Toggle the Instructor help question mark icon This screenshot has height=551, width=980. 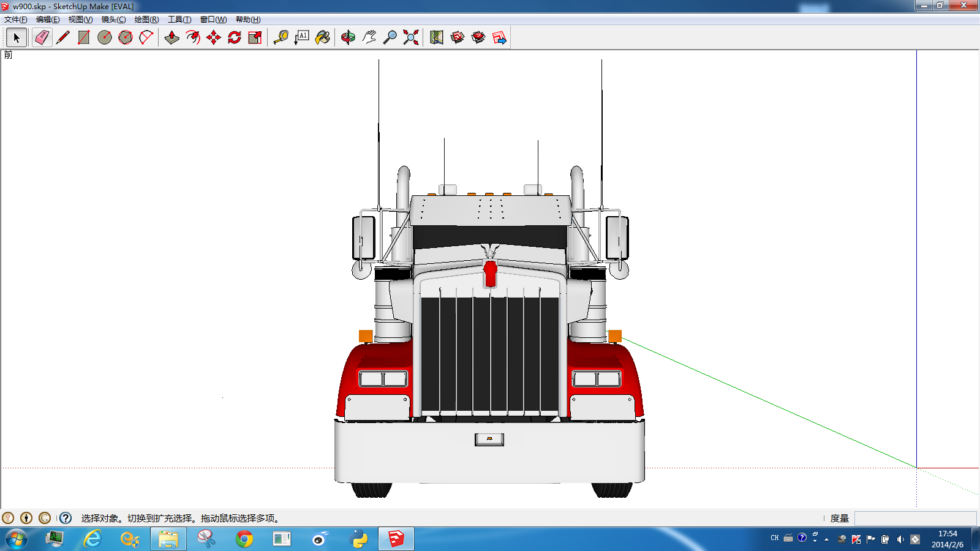66,518
